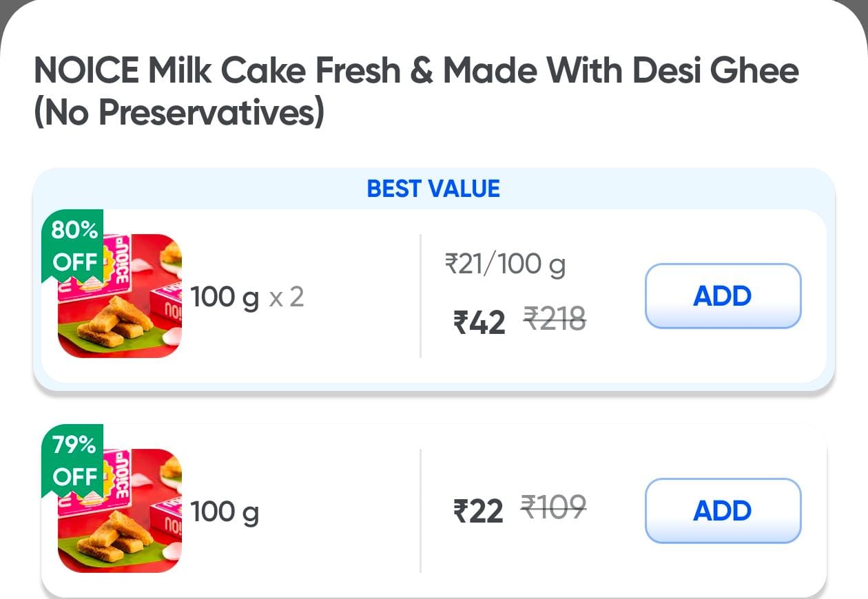Click the "100 g x 2" quantity label
Image resolution: width=868 pixels, height=599 pixels.
coord(247,297)
